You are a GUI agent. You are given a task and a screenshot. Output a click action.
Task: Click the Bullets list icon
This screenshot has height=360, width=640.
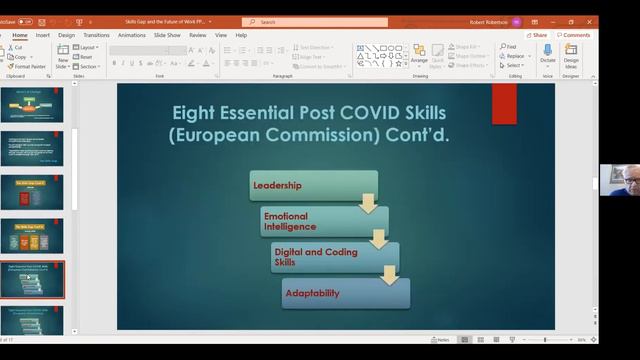[227, 50]
